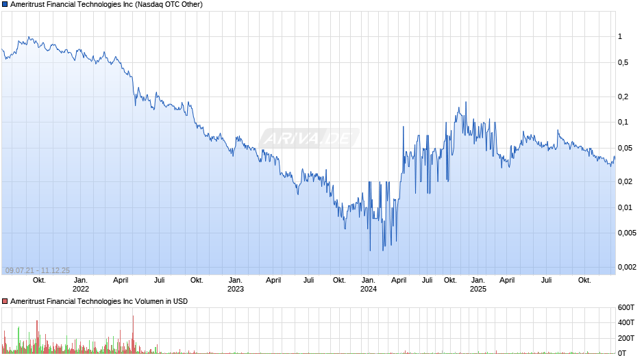644x360 pixels.
Task: Select the 'Volumen in USD' chart title
Action: point(99,301)
